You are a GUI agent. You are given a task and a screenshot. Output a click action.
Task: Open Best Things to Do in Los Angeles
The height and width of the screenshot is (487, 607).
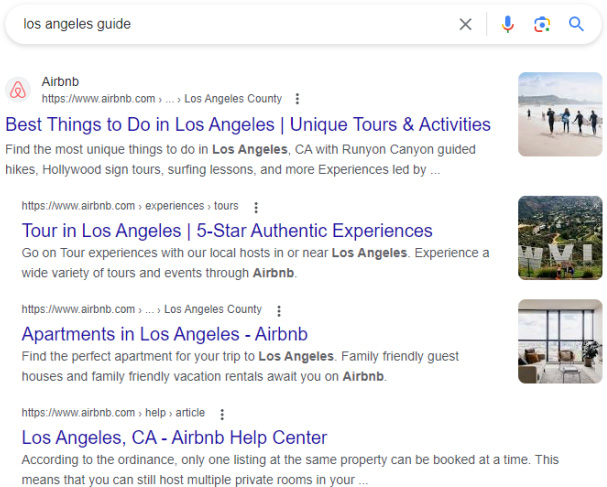[x=248, y=125]
